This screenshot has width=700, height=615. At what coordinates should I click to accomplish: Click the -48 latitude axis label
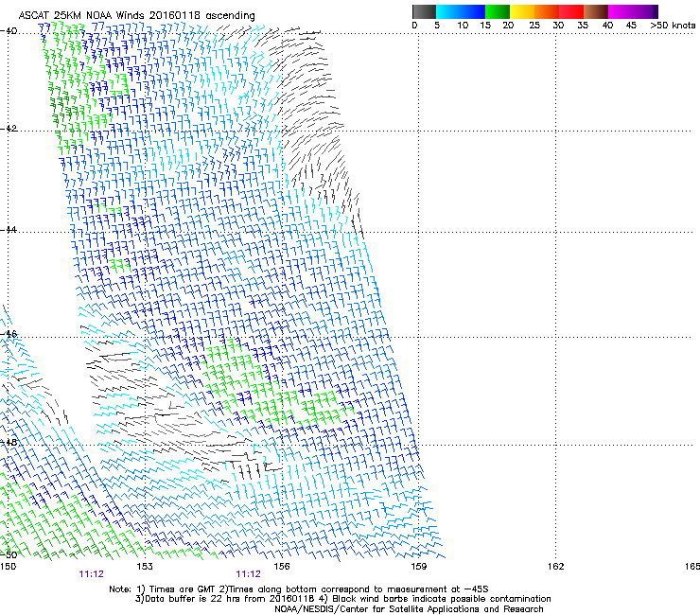click(9, 442)
